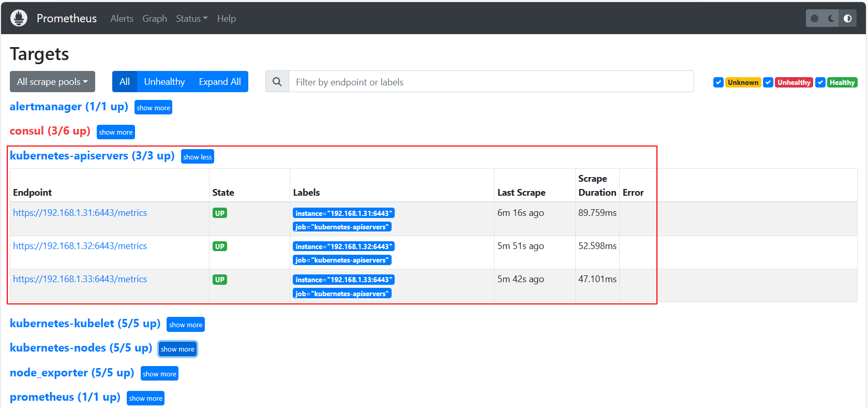Click the yellow Unknown filter badge

[x=743, y=82]
